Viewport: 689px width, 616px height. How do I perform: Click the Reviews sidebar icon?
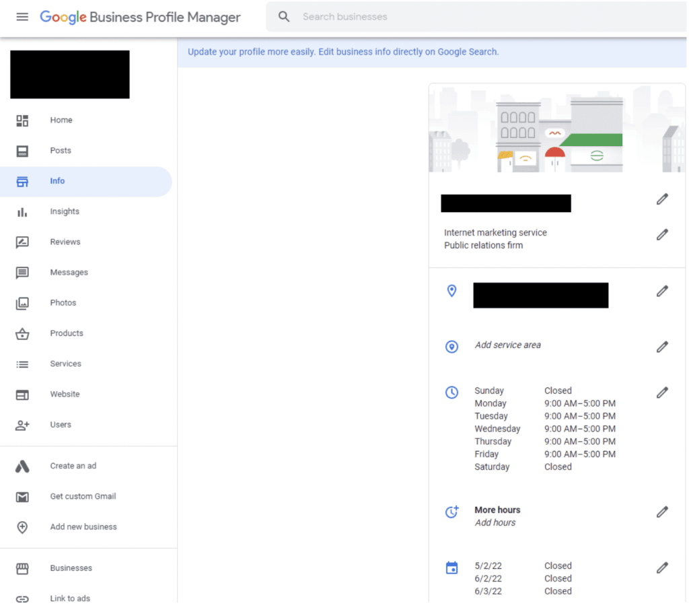coord(22,242)
